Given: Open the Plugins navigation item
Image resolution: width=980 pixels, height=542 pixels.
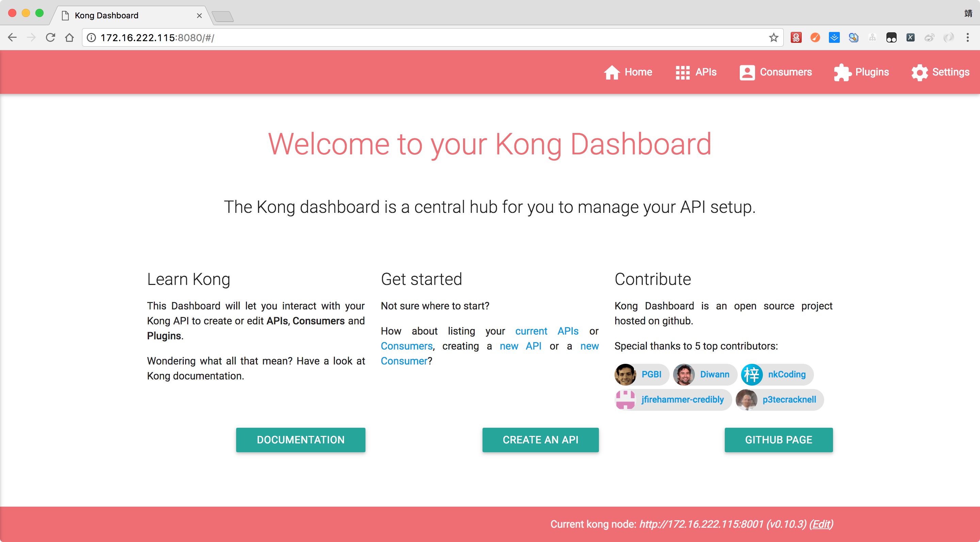Looking at the screenshot, I should (x=861, y=72).
